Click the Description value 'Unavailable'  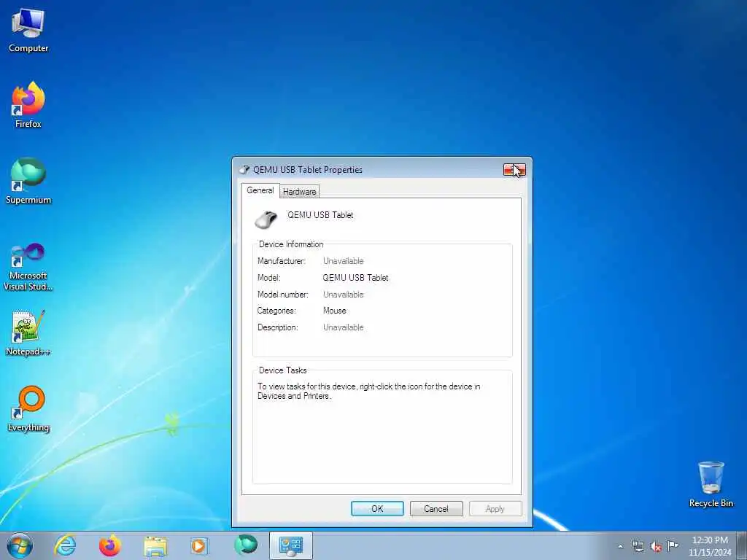[x=343, y=327]
